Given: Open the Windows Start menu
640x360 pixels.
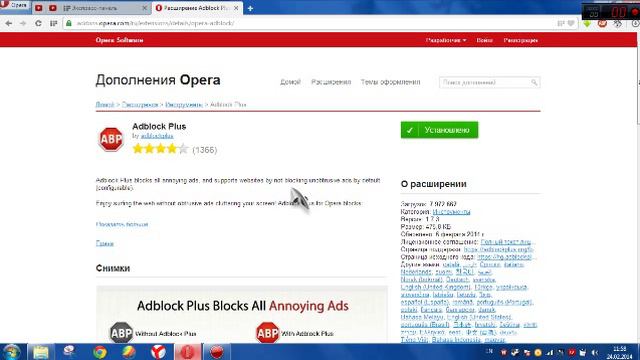Looking at the screenshot, I should click(11, 352).
